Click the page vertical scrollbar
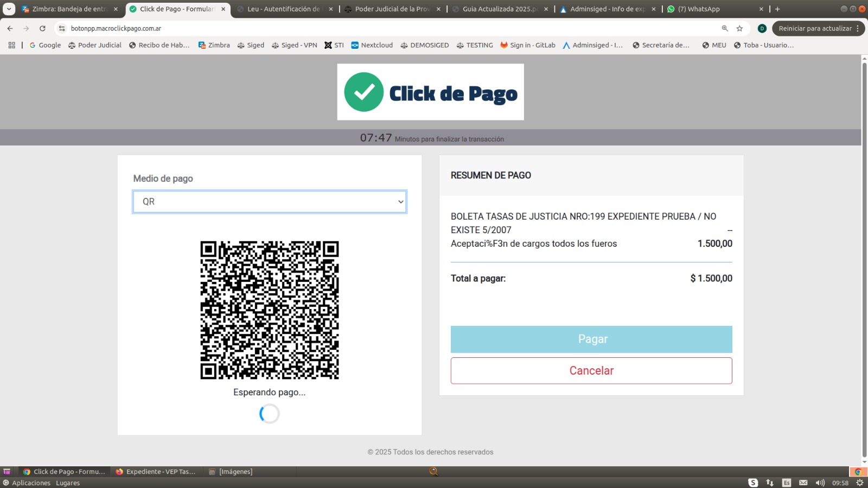Screen dimensions: 868x488 tap(864, 260)
